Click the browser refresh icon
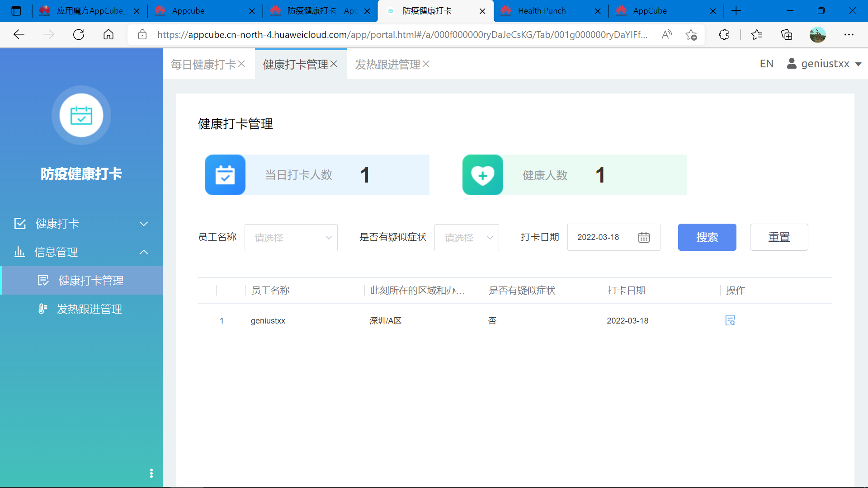 pos(79,35)
